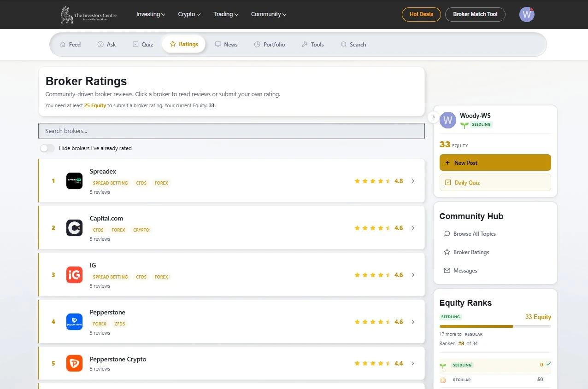
Task: Open Broker Ratings link in Community Hub
Action: (x=467, y=252)
